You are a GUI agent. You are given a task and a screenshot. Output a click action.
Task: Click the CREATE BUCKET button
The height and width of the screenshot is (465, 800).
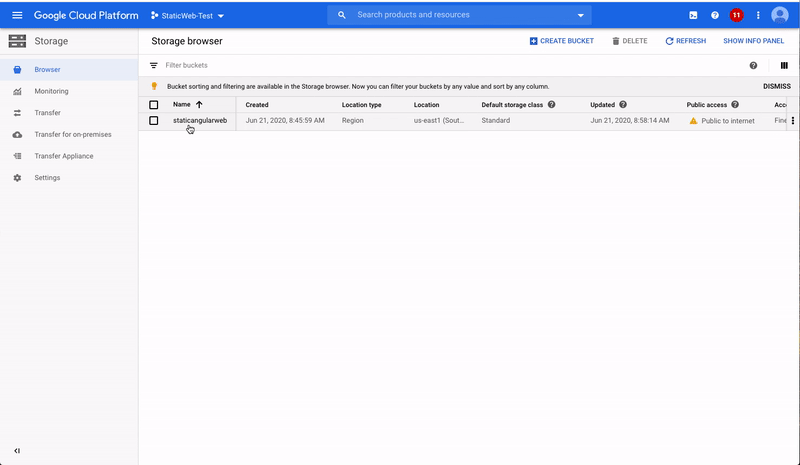coord(562,41)
